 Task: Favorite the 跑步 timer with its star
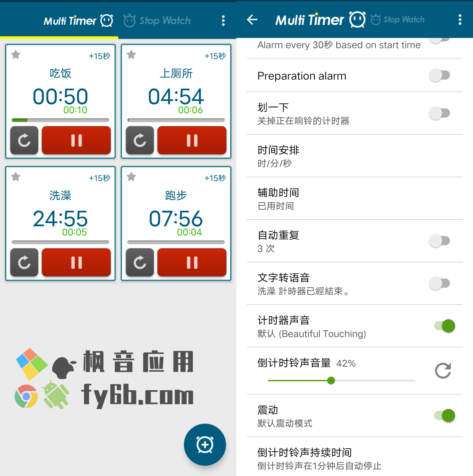coord(131,176)
